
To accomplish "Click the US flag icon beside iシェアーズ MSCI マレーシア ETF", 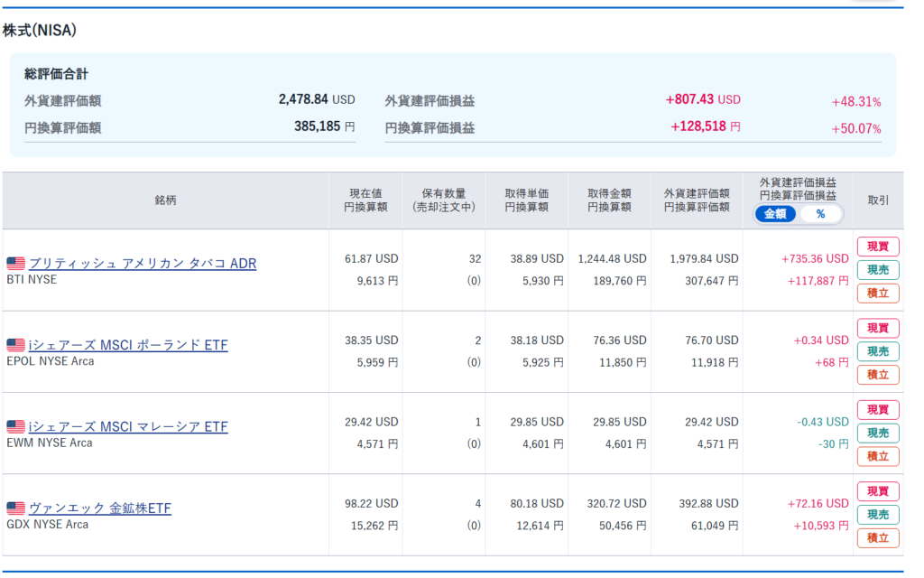I will pos(15,426).
